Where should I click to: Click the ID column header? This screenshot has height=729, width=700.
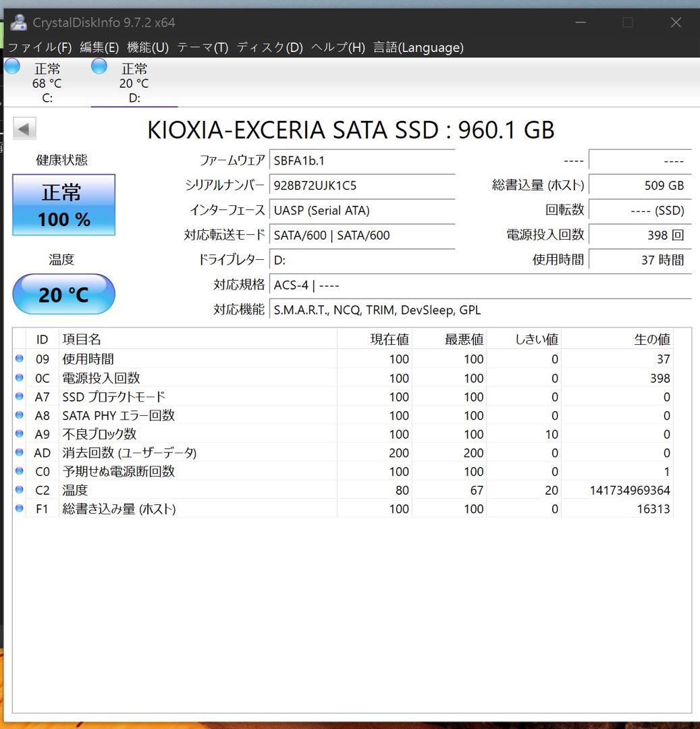click(43, 340)
